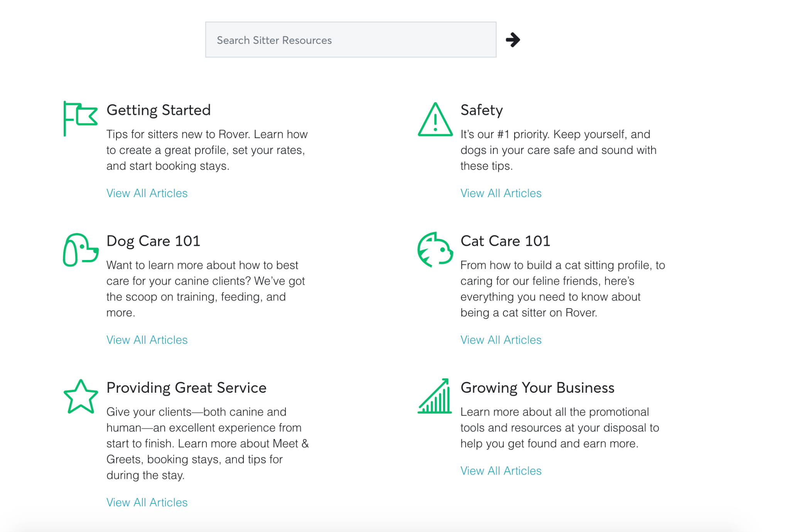View all articles under Growing Your Business
The image size is (790, 532).
click(501, 471)
